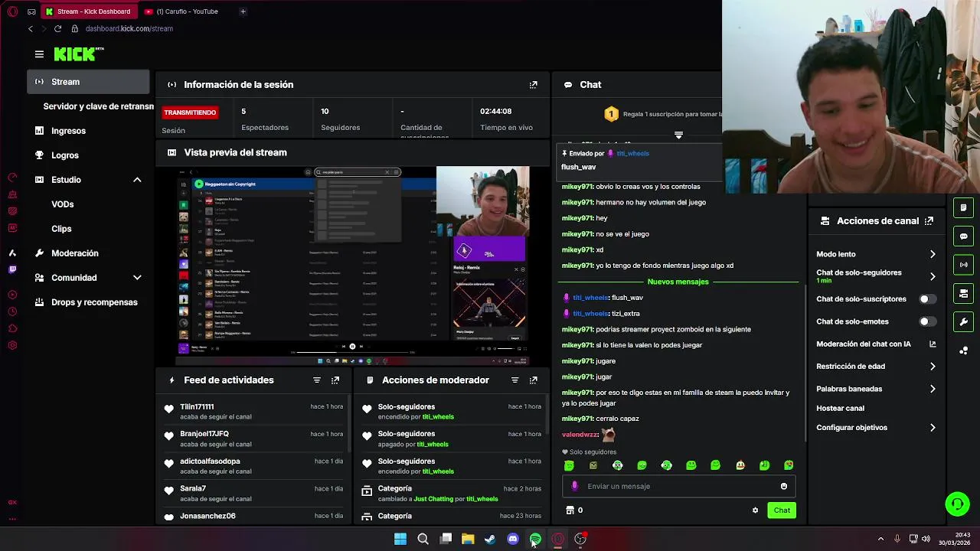Open the chat shop icon with 0
Image resolution: width=980 pixels, height=551 pixels.
point(573,510)
